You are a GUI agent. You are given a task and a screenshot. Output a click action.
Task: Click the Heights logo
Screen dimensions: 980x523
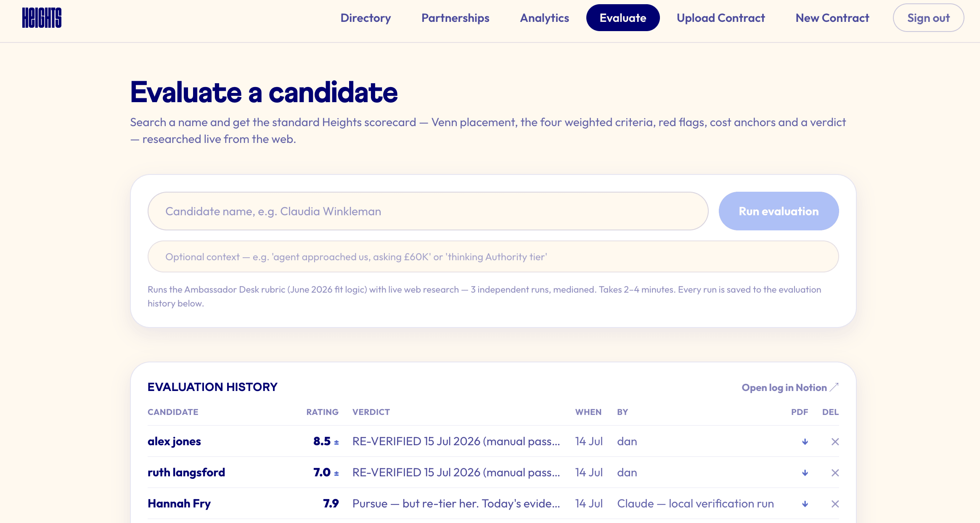click(x=42, y=18)
